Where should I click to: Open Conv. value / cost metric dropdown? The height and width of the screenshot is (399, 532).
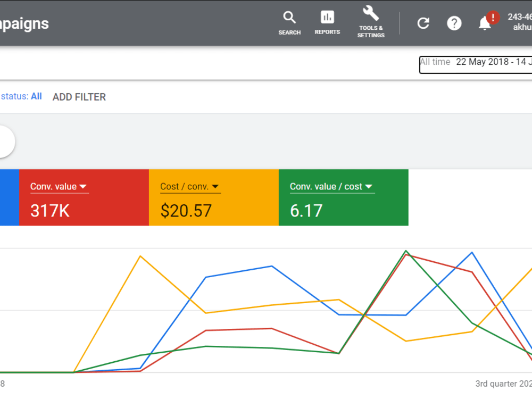(332, 187)
